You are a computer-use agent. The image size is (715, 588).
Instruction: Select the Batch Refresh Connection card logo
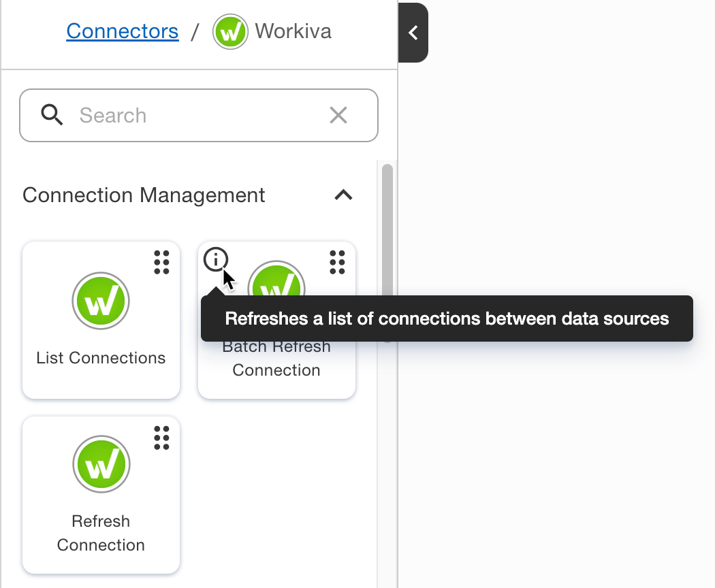276,278
